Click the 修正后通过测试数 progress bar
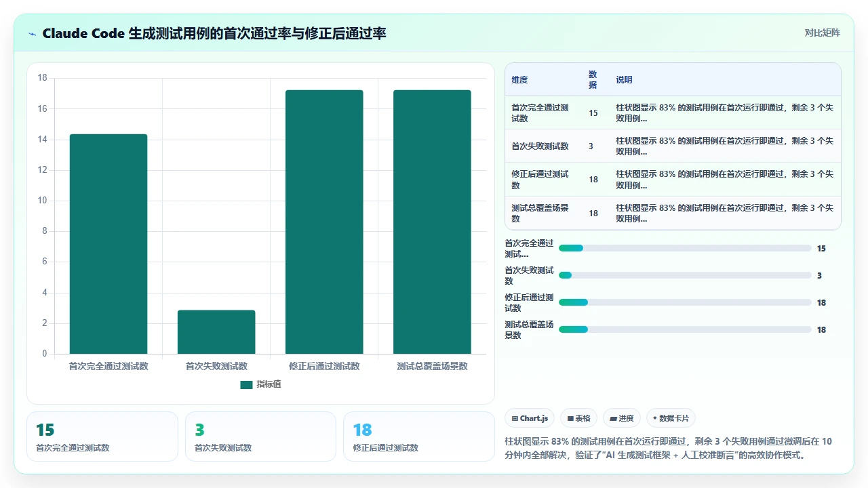This screenshot has height=488, width=868. point(685,302)
